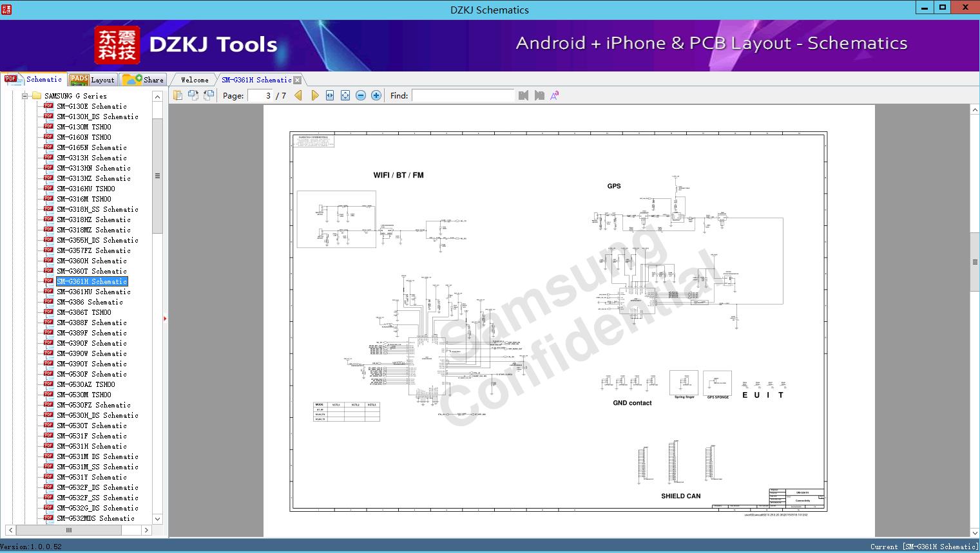Image resolution: width=980 pixels, height=553 pixels.
Task: Click the document viewer vertical scrollbar thumb
Action: [x=975, y=262]
